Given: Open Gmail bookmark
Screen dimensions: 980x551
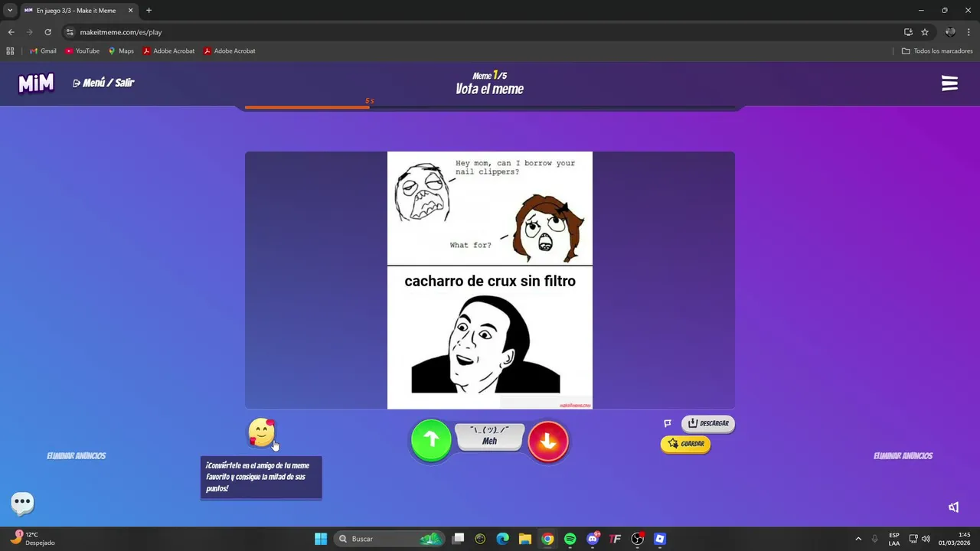Looking at the screenshot, I should pos(43,51).
